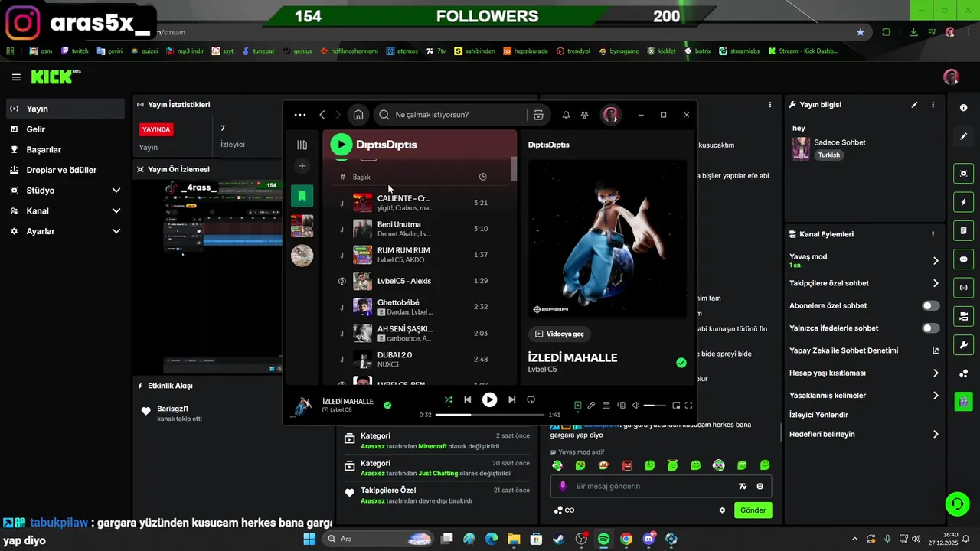
Task: Skip to next track in Spotify
Action: 511,399
